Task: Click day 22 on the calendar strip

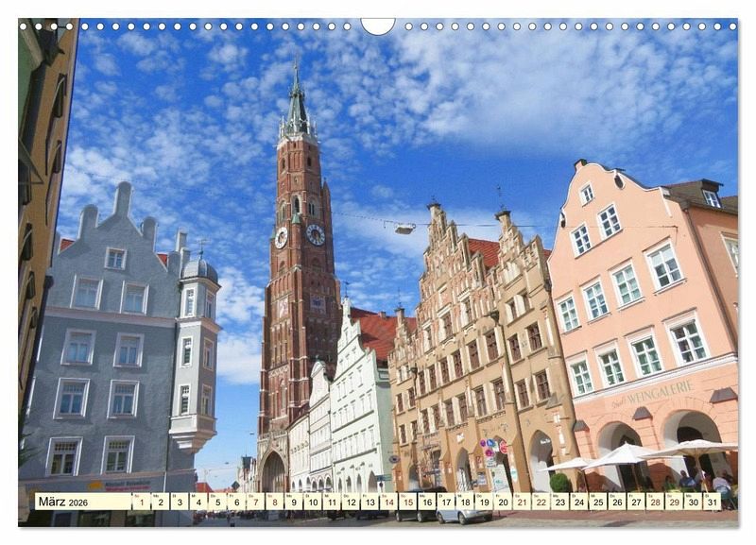Action: (x=541, y=502)
